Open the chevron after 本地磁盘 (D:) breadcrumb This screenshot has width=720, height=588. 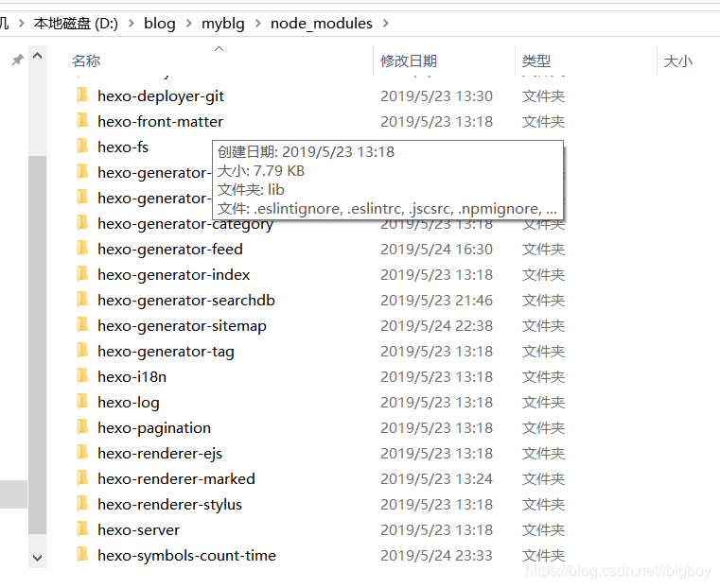click(x=132, y=23)
